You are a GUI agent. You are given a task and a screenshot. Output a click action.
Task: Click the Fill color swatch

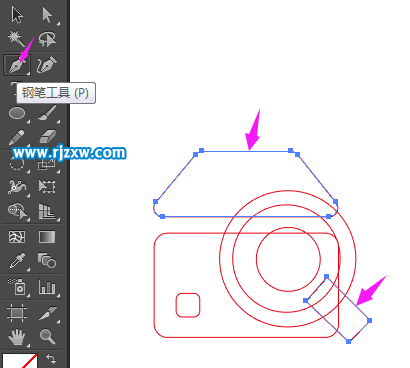pyautogui.click(x=19, y=361)
